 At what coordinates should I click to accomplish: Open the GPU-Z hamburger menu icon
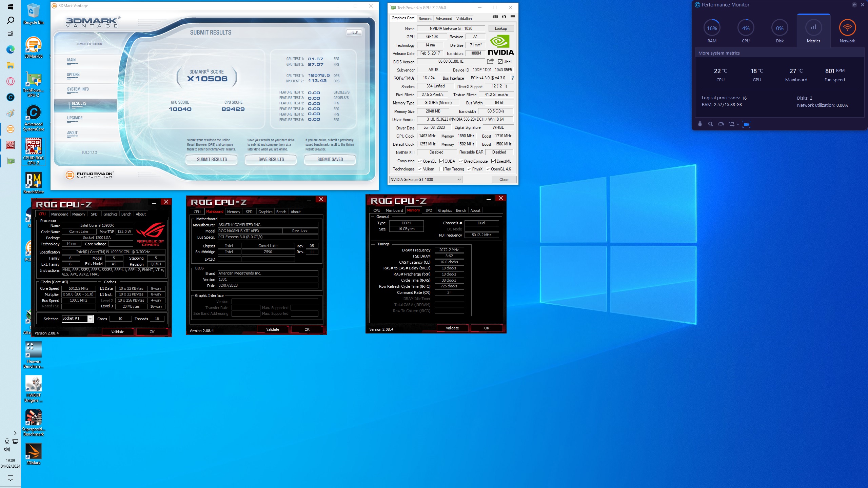coord(513,17)
